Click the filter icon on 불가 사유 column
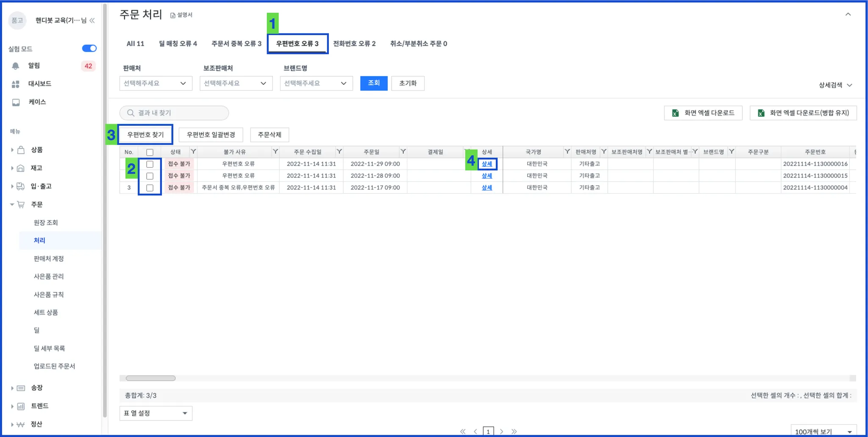This screenshot has height=437, width=868. (275, 152)
